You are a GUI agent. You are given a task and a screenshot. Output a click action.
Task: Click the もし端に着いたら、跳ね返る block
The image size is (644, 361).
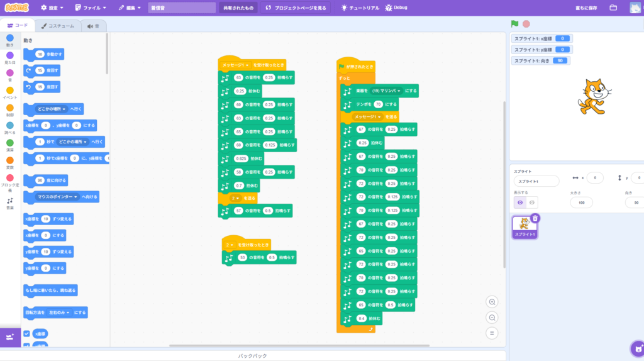tap(50, 291)
